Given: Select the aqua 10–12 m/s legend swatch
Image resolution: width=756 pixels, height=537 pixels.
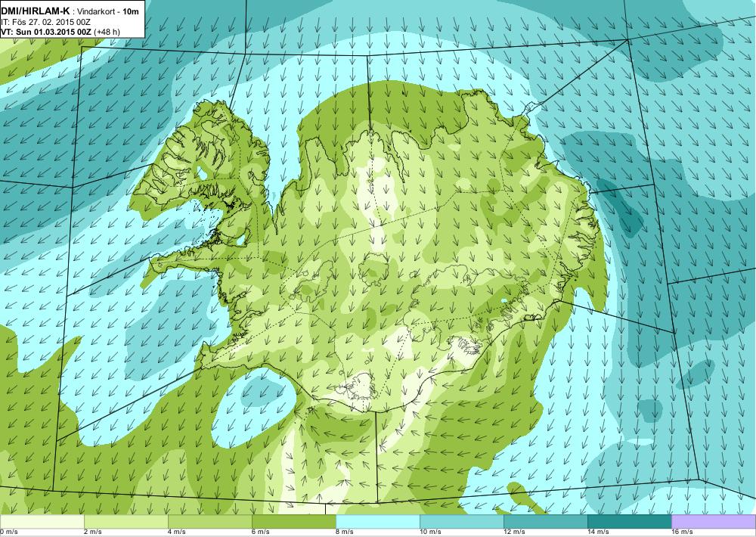Looking at the screenshot, I should tap(461, 522).
